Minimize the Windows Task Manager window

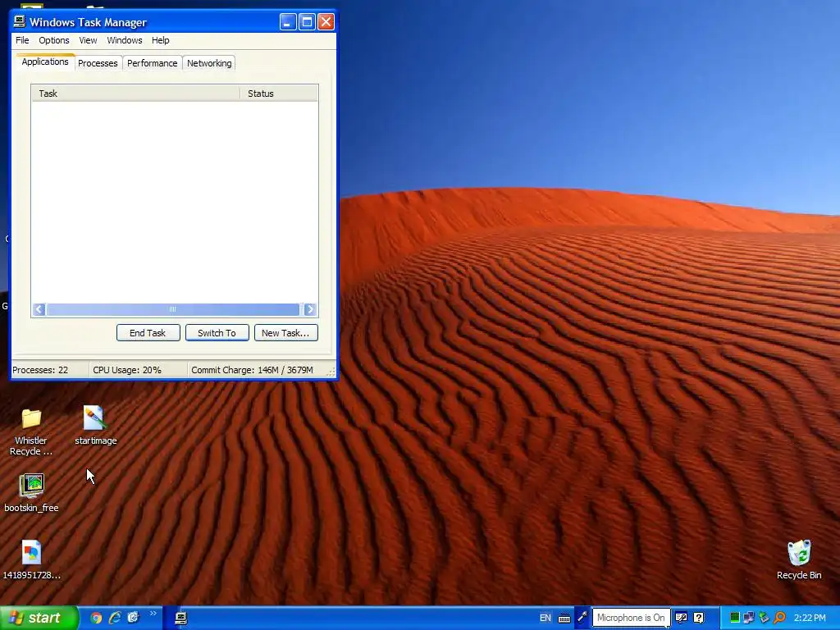pyautogui.click(x=288, y=22)
